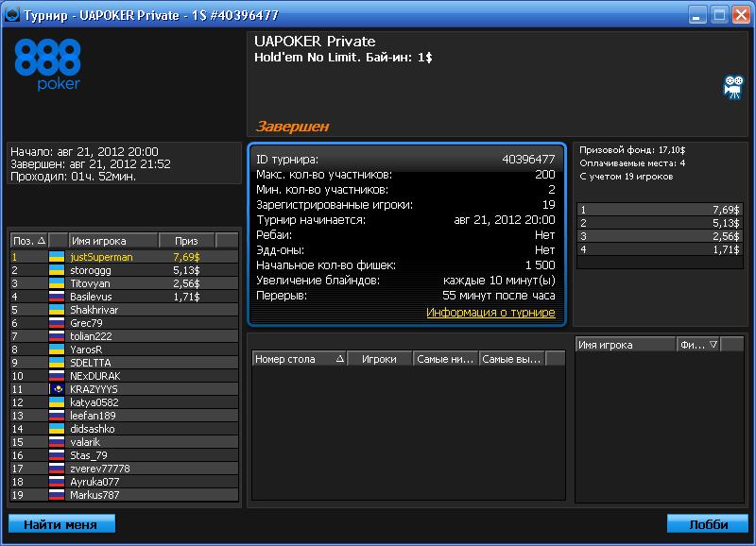Click the 'Призовой фонд: 17,10$' text
Screen dimensions: 756x546
pyautogui.click(x=632, y=150)
